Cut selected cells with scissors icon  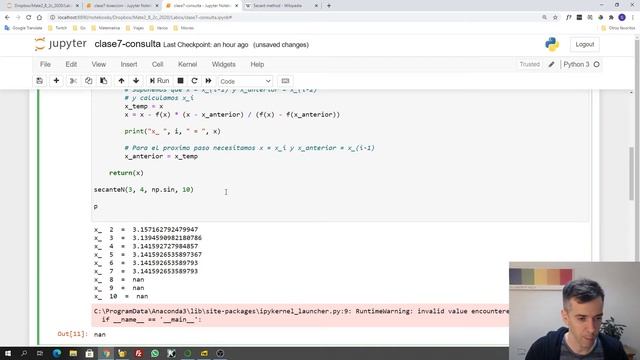click(73, 81)
